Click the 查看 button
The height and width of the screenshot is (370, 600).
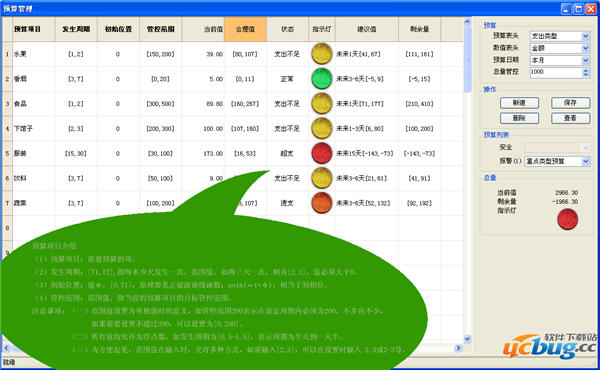(x=571, y=118)
